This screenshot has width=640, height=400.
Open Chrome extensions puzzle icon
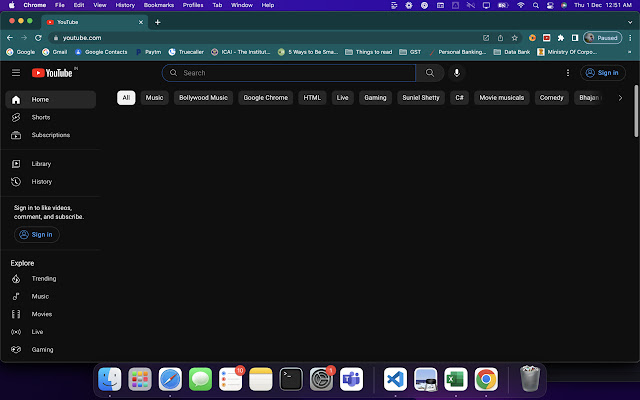click(561, 38)
